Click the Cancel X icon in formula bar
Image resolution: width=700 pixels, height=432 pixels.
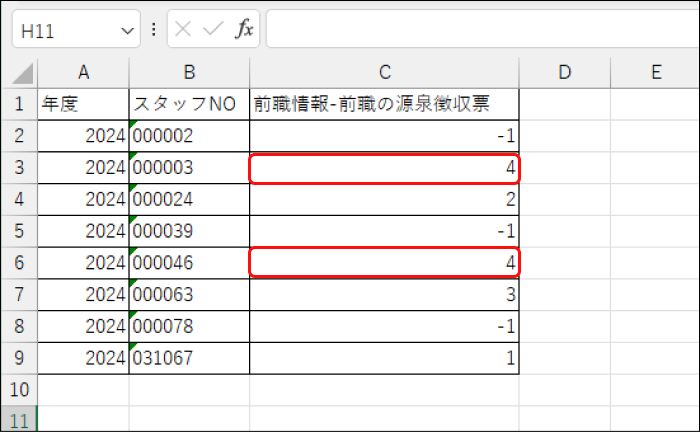pyautogui.click(x=183, y=29)
